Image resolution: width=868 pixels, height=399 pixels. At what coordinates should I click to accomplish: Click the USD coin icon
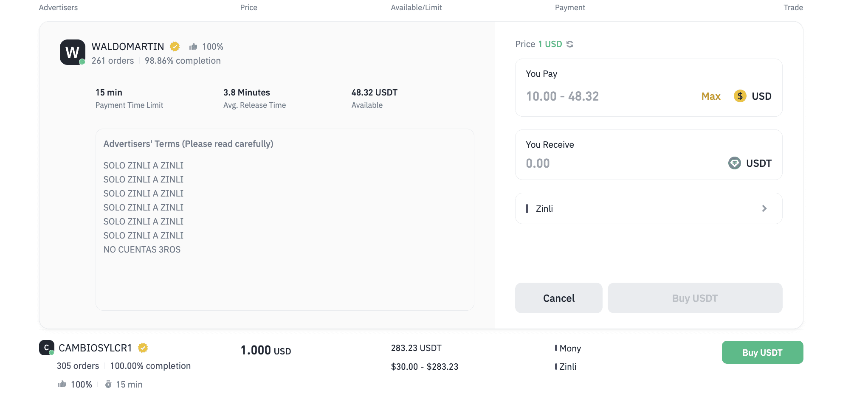(740, 96)
